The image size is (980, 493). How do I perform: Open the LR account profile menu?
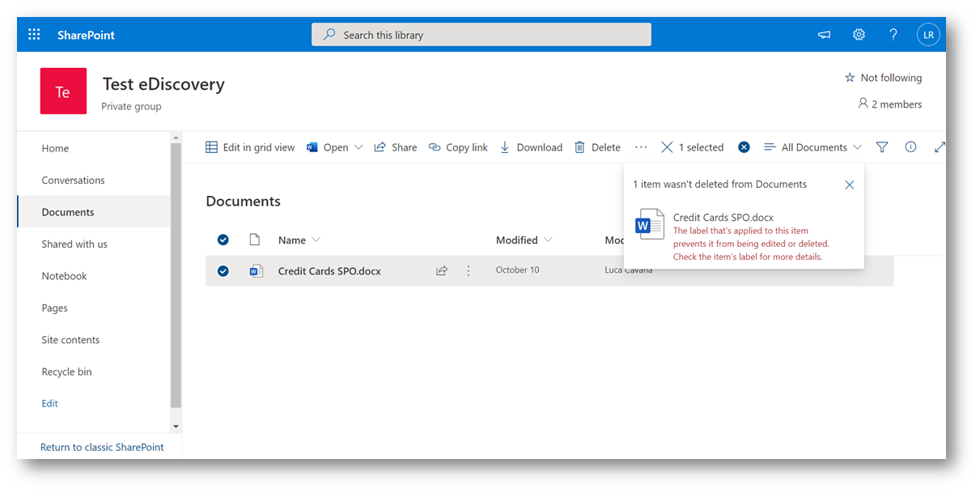[x=928, y=35]
